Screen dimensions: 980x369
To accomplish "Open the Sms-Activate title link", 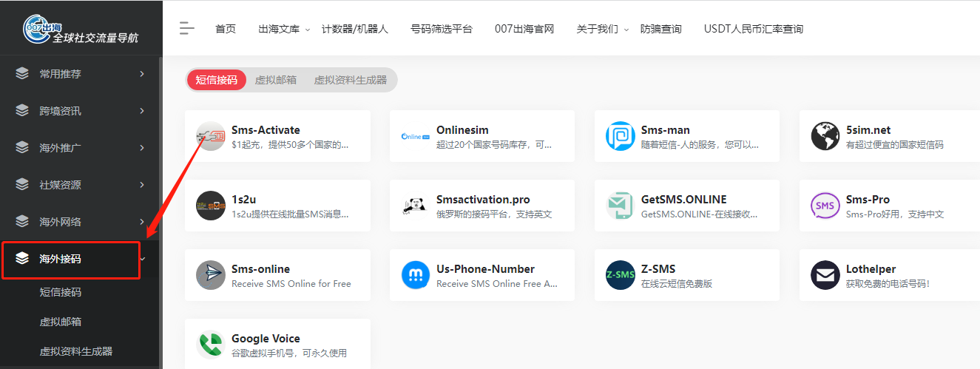I will (266, 130).
